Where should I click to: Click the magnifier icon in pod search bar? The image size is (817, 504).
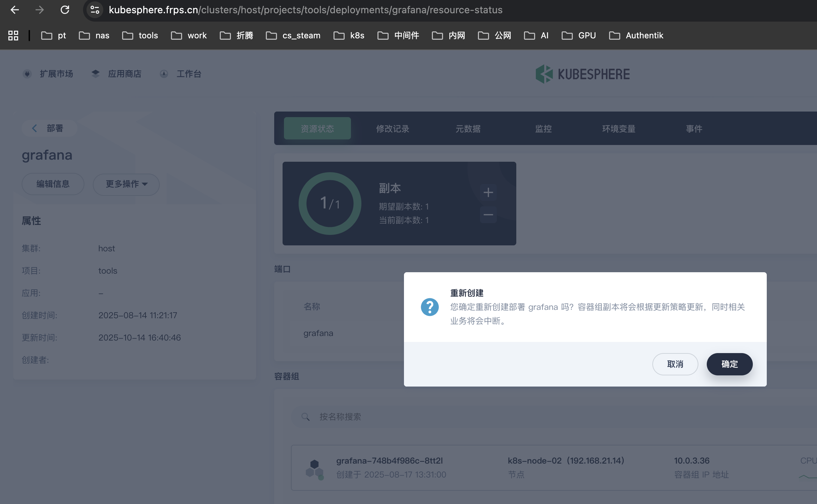click(x=306, y=417)
